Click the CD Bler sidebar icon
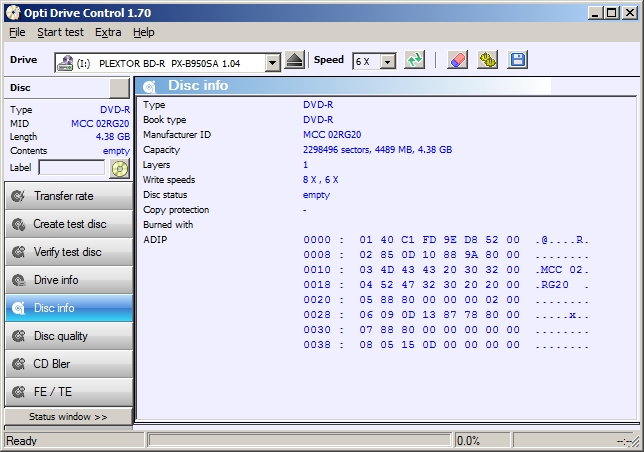Screen dimensions: 644x452 (x=18, y=364)
